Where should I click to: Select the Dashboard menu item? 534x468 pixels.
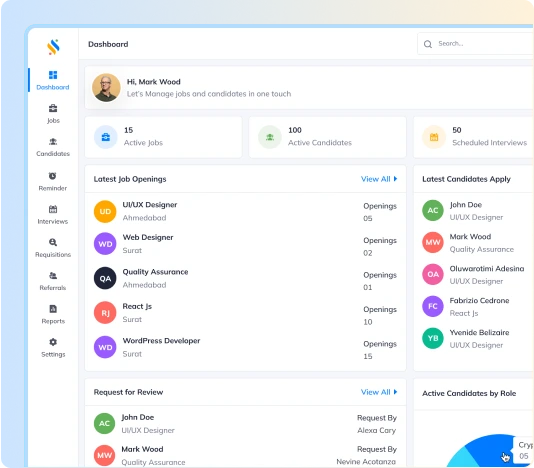click(x=53, y=80)
